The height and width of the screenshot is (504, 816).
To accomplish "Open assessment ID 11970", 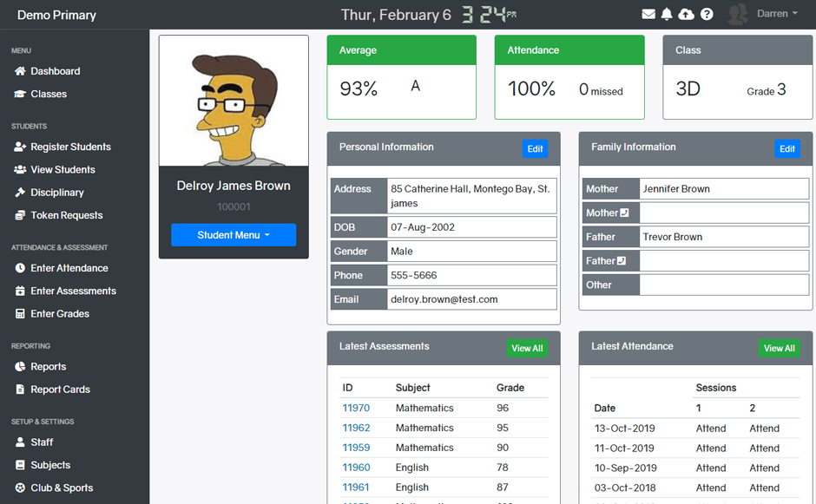I will [356, 409].
